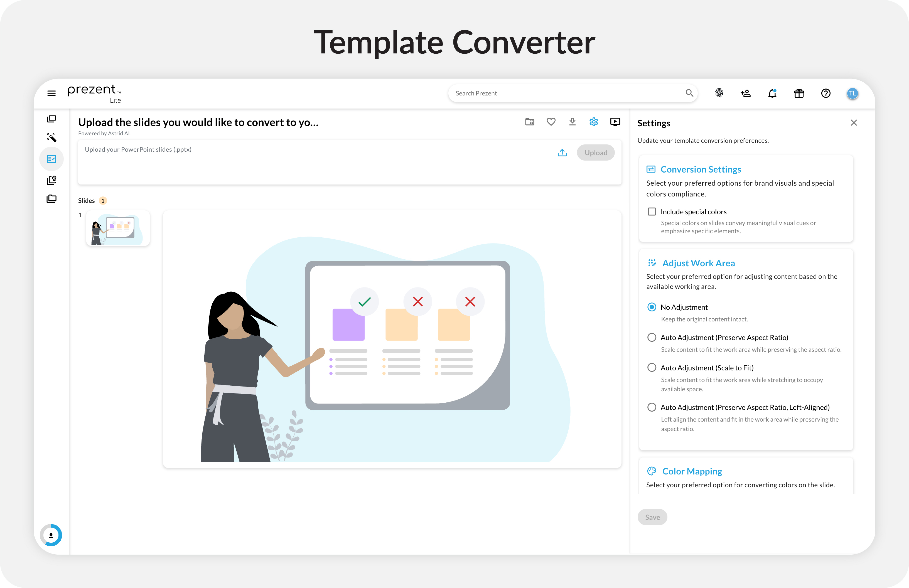The image size is (909, 588).
Task: Click the upload arrow icon
Action: click(562, 153)
